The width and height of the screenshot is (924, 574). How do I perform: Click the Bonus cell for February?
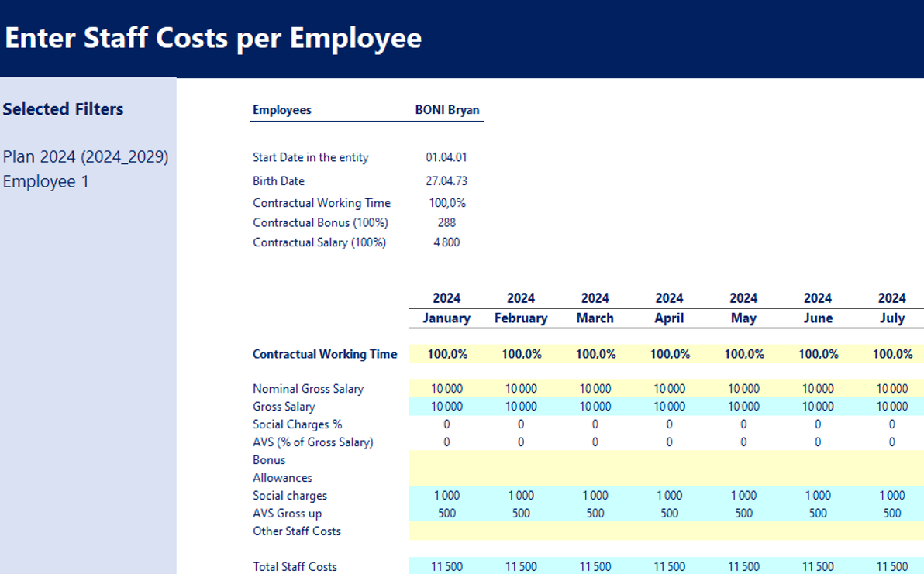pyautogui.click(x=521, y=460)
